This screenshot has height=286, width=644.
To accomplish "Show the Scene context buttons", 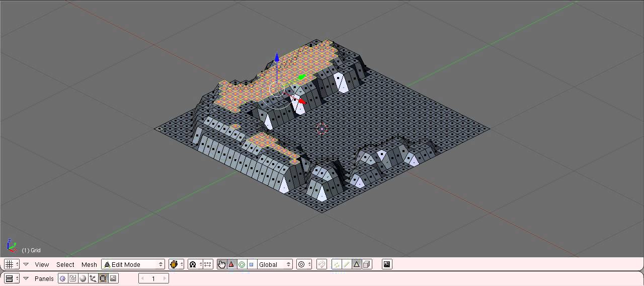I will pos(113,278).
